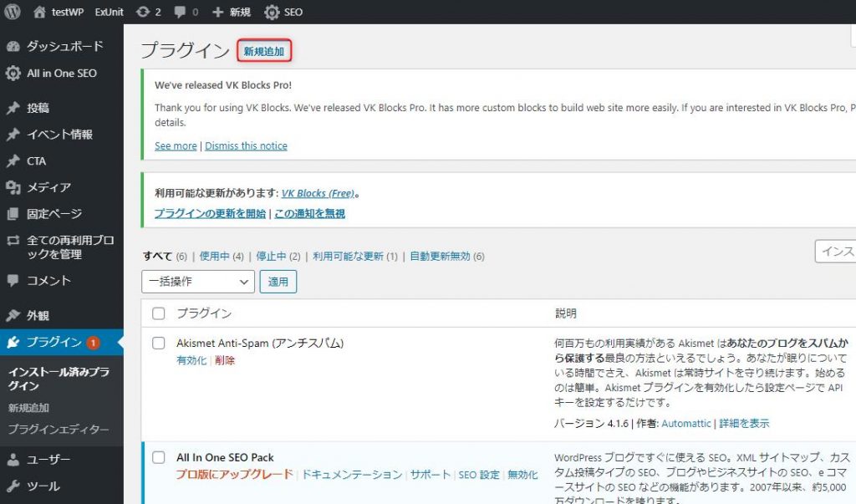The width and height of the screenshot is (856, 504).
Task: Open the Automattic author link
Action: 686,424
